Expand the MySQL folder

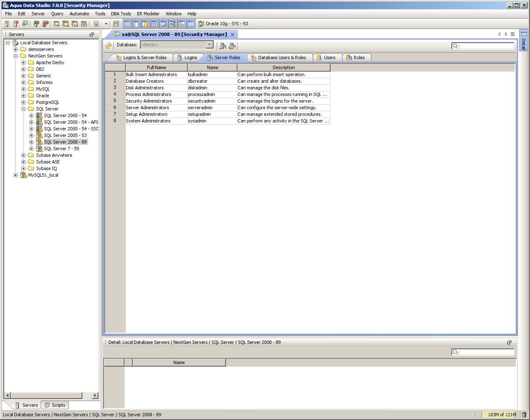click(24, 89)
